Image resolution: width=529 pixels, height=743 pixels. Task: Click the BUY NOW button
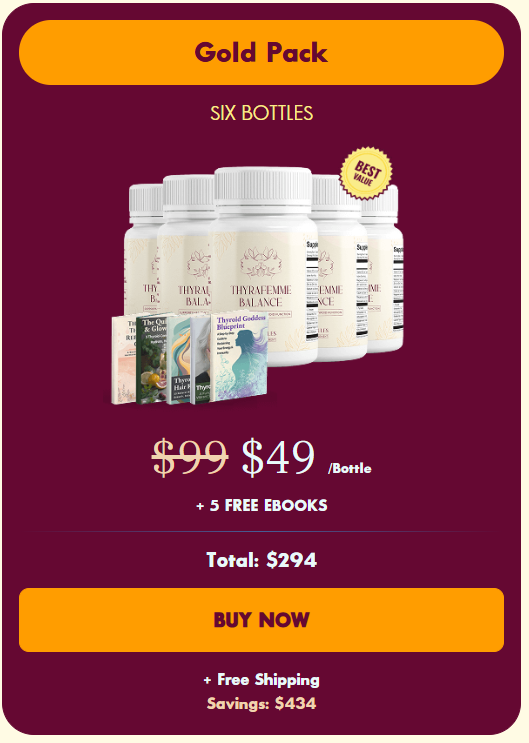tap(261, 620)
